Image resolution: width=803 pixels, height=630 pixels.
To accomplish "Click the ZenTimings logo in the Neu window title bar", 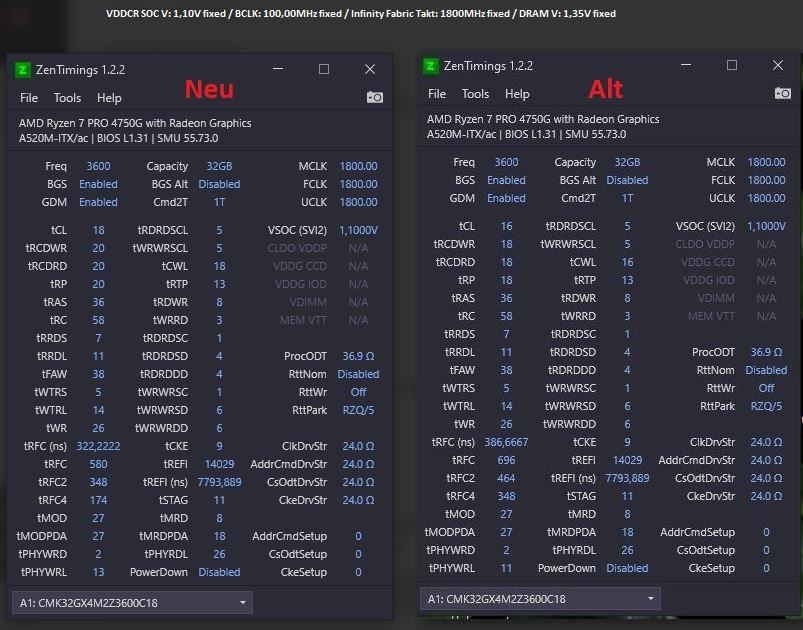I will (22, 70).
